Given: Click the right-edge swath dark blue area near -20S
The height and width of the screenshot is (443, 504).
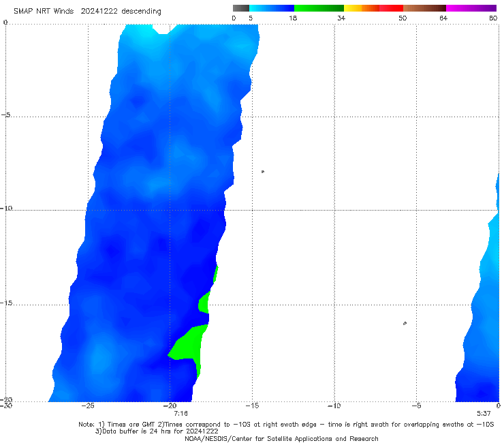Looking at the screenshot, I should click(x=477, y=389).
